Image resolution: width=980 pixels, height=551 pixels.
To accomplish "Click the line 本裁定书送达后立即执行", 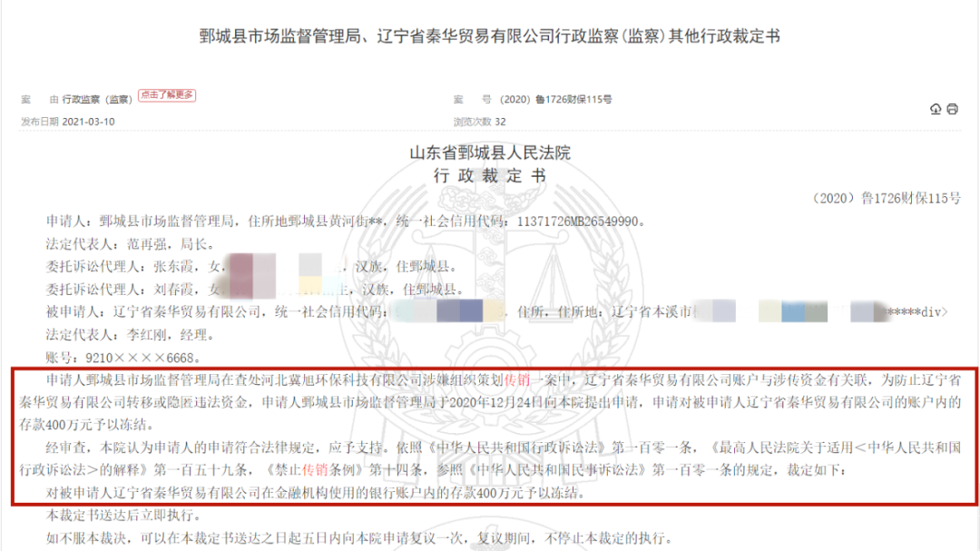I will 123,516.
